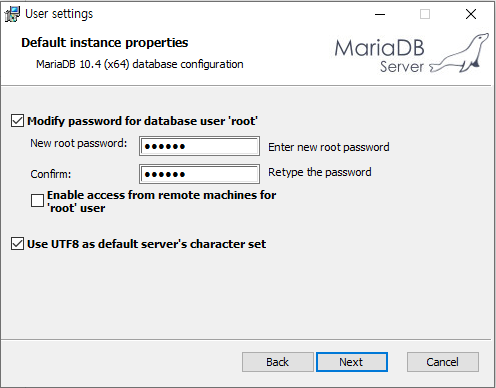Screen dimensions: 496x388
Task: Minimize the User settings window
Action: (380, 14)
